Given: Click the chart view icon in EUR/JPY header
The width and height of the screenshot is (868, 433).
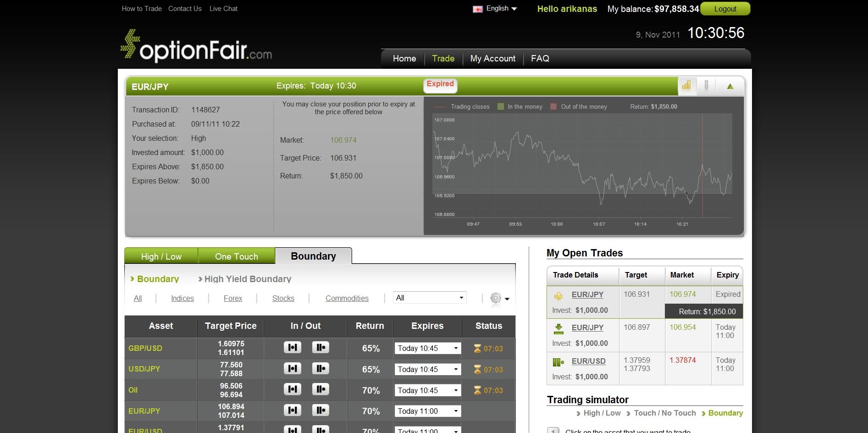Looking at the screenshot, I should [686, 85].
